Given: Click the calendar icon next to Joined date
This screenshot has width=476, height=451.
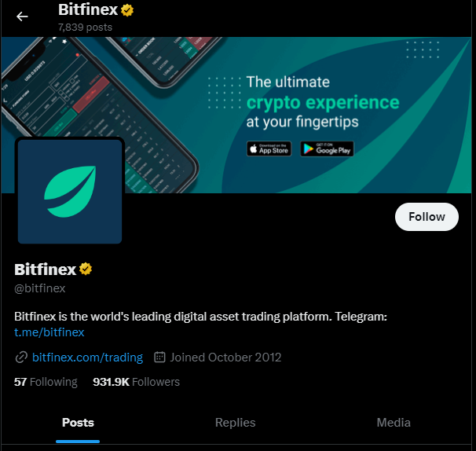Looking at the screenshot, I should (x=160, y=357).
